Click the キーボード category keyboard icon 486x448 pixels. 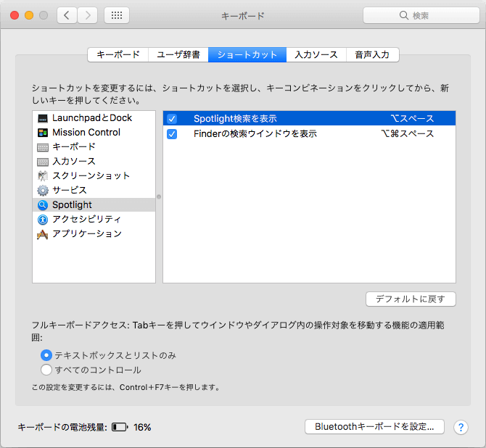pyautogui.click(x=43, y=147)
